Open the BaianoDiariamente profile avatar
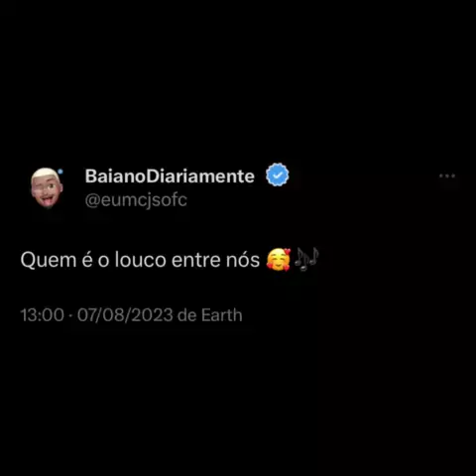Viewport: 476px width, 476px height. pyautogui.click(x=47, y=187)
